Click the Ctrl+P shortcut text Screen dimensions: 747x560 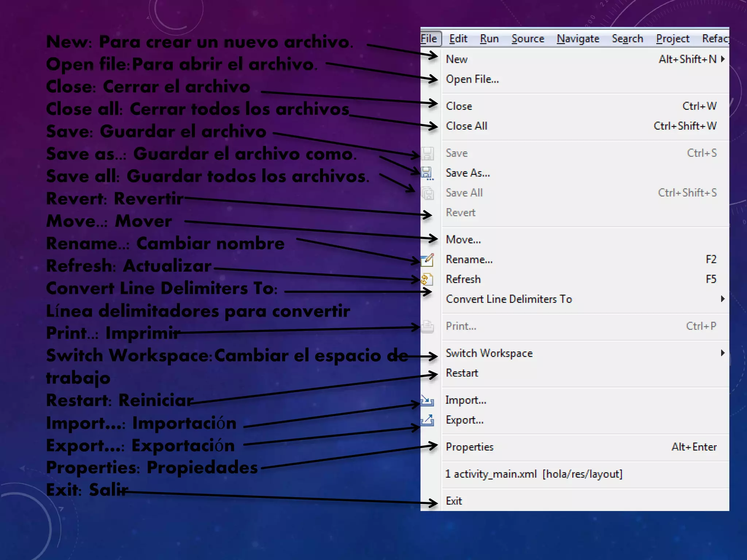pos(701,326)
